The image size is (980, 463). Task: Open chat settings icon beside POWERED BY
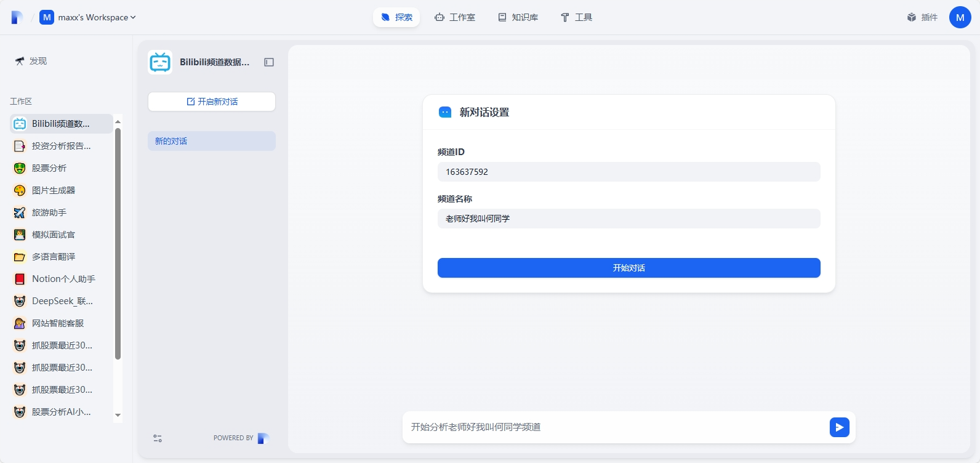[x=158, y=438]
